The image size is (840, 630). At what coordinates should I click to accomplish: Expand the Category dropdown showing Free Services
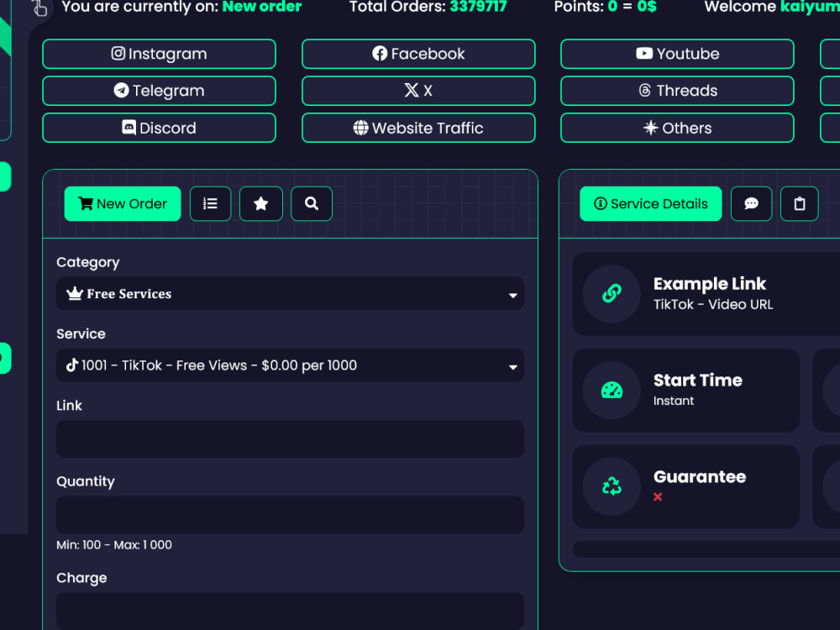pos(291,293)
